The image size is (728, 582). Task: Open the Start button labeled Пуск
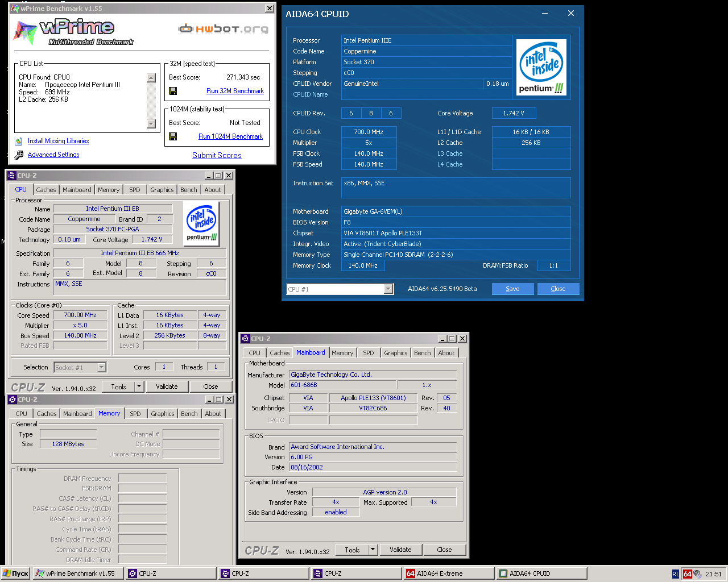click(x=15, y=573)
